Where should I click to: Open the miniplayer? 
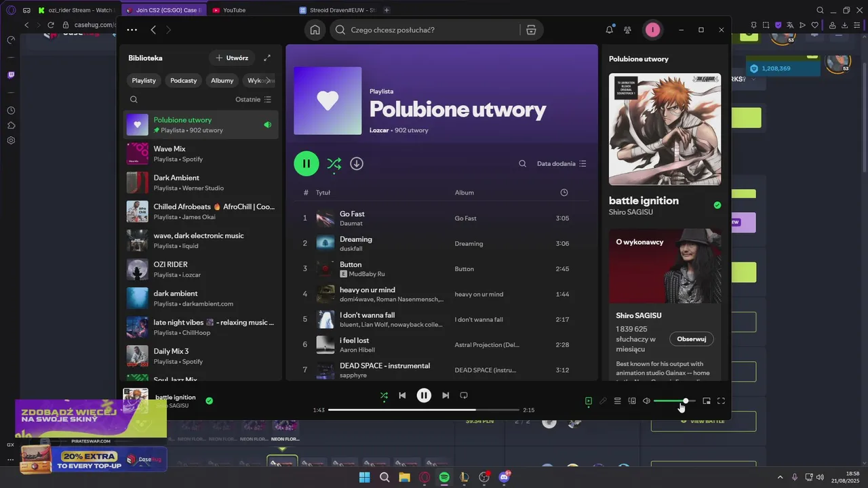[707, 401]
